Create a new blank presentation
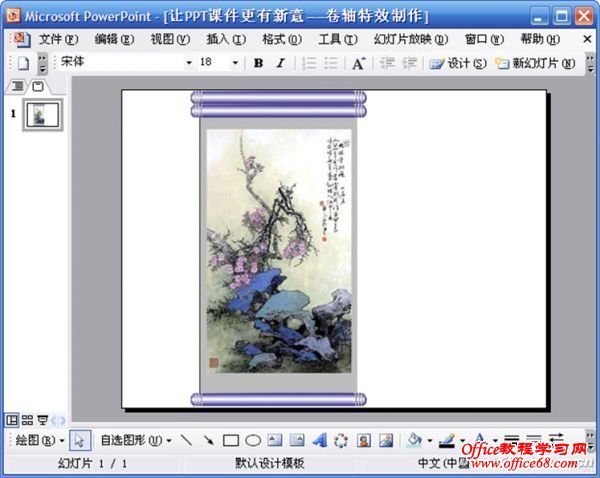 [x=24, y=63]
